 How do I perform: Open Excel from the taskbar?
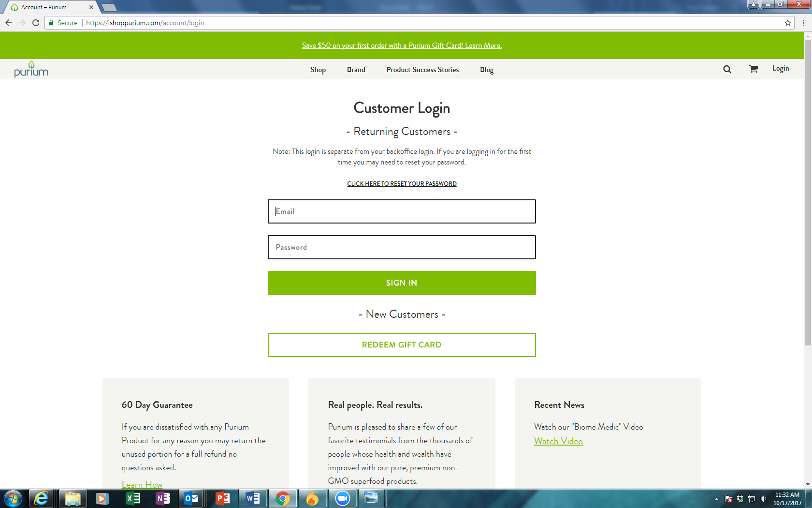click(132, 498)
